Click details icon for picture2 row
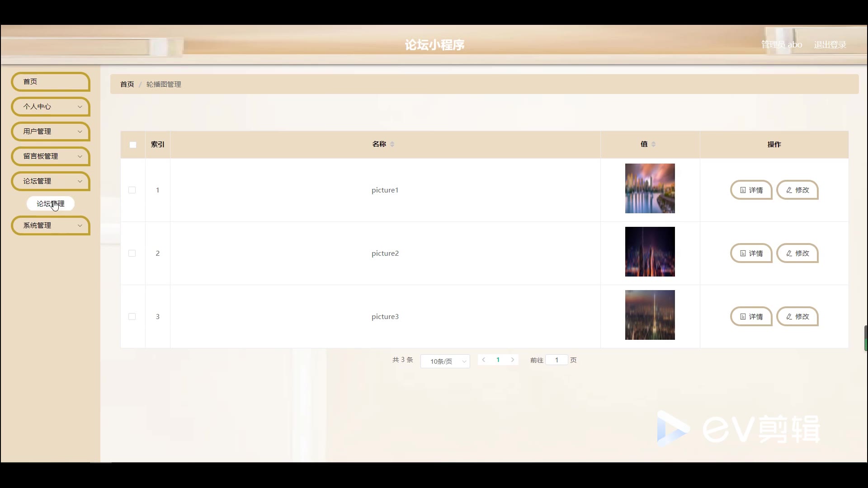868x488 pixels. pyautogui.click(x=743, y=253)
